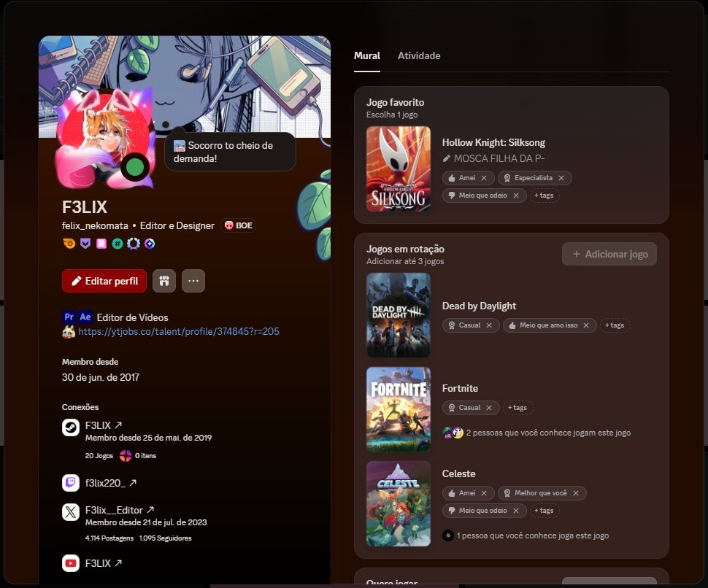Remove Meio que odeio tag from Celeste
The width and height of the screenshot is (708, 588).
pyautogui.click(x=516, y=511)
